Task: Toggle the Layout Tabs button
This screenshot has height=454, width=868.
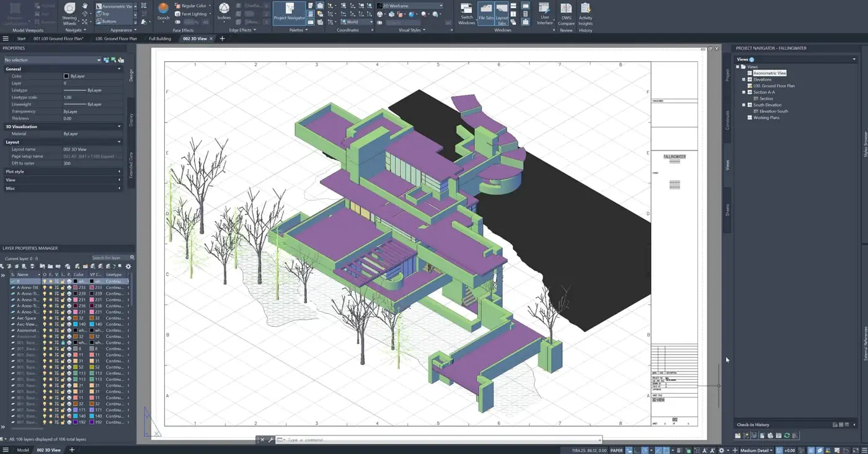Action: [502, 14]
